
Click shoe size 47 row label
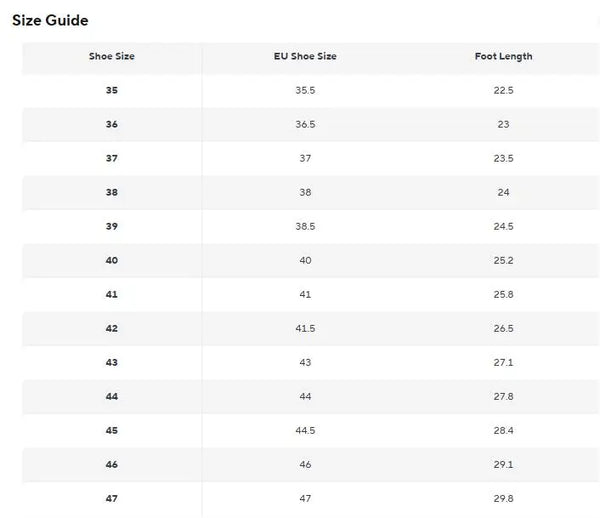pos(112,498)
